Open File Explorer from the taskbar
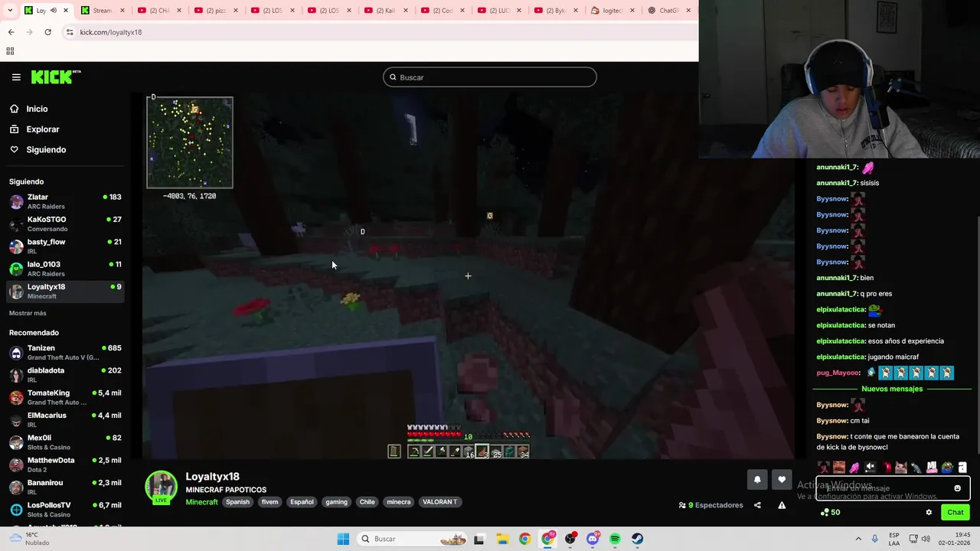This screenshot has width=980, height=551. tap(502, 539)
